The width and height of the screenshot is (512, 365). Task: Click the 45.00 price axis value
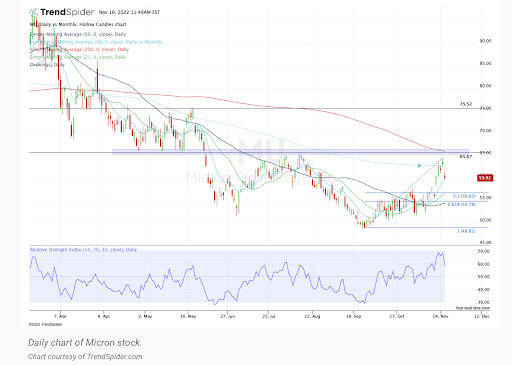(485, 242)
